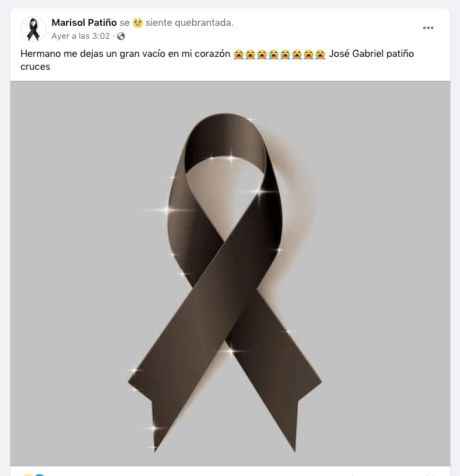Open the post options three-dot menu
The image size is (460, 476).
point(428,28)
